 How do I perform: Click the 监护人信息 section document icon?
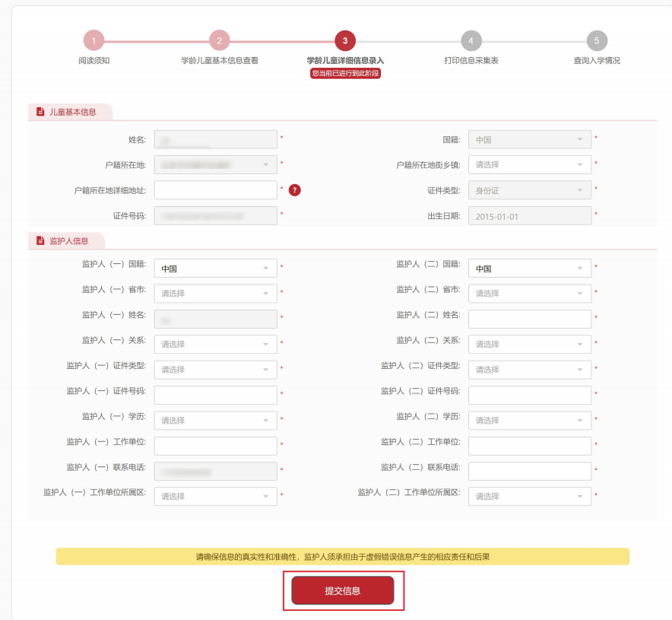pyautogui.click(x=41, y=240)
